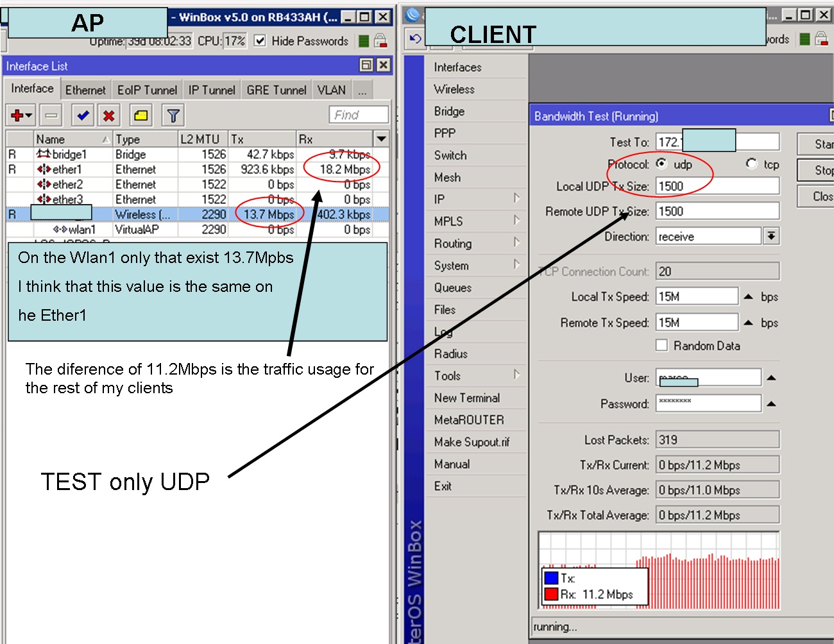Enable the Random Data checkbox

662,345
